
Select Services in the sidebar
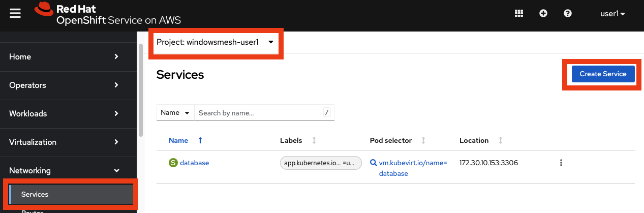pos(71,194)
